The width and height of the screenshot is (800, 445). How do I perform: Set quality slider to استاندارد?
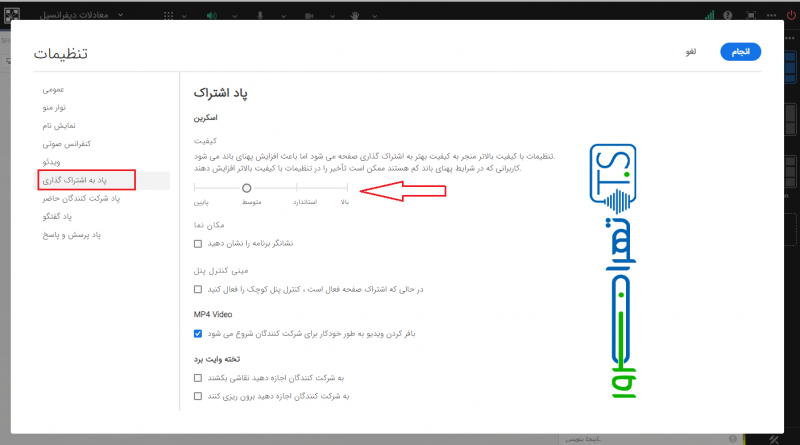[298, 187]
